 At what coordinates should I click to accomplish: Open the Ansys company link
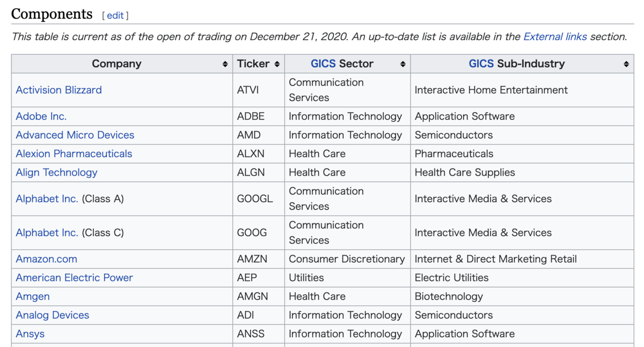30,334
